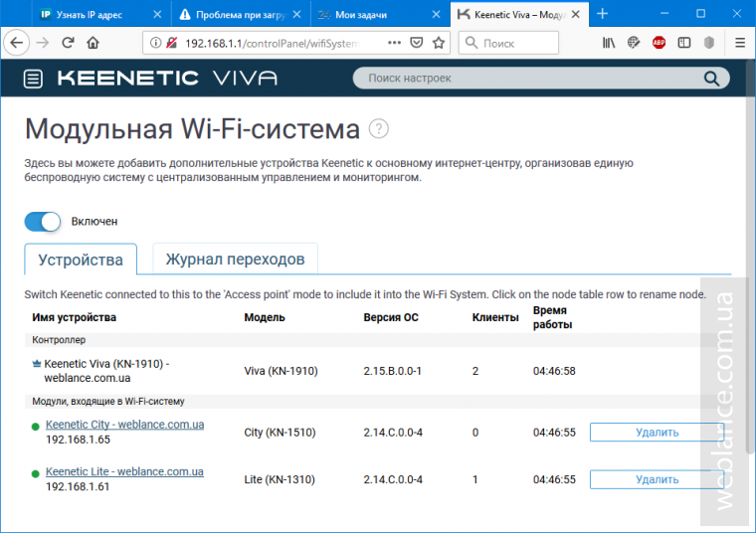Open page actions three-dot menu

[x=394, y=43]
